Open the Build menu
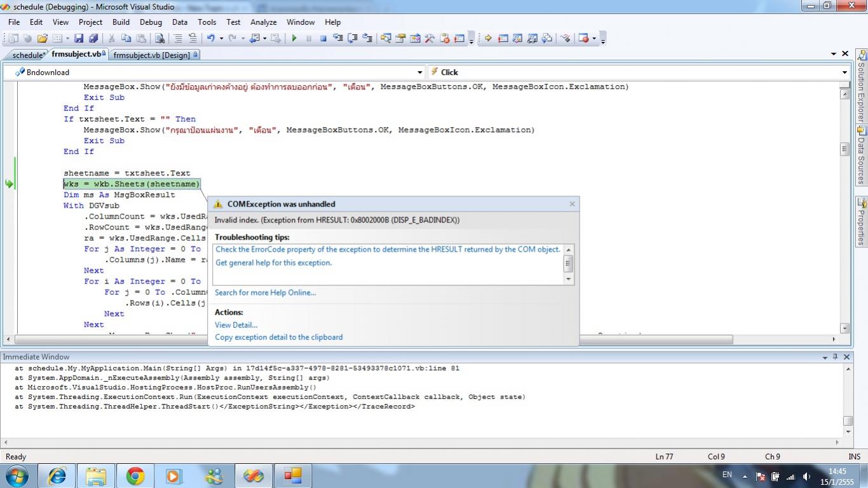The image size is (868, 488). point(121,22)
